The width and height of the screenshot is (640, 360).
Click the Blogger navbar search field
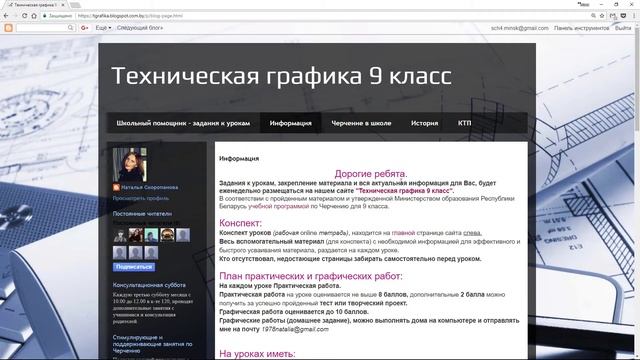[x=42, y=28]
